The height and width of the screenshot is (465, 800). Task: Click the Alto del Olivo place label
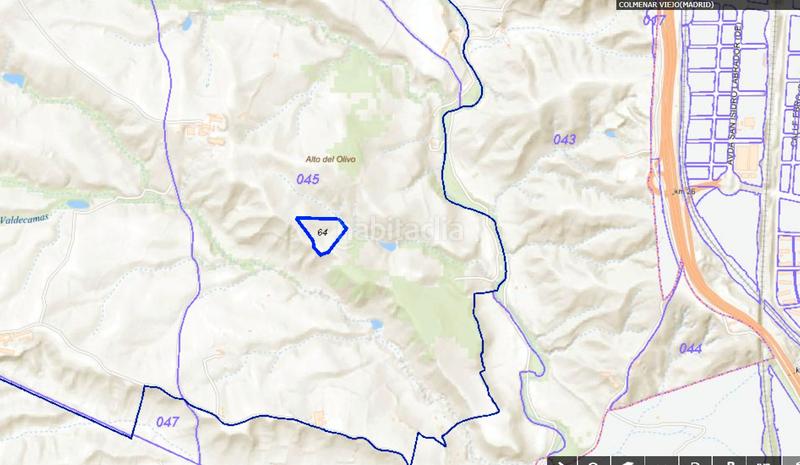click(x=331, y=159)
